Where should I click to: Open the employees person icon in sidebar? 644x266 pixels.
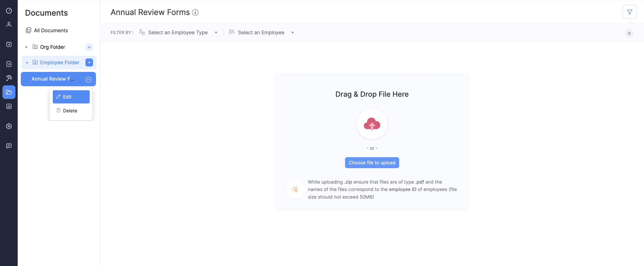9,24
